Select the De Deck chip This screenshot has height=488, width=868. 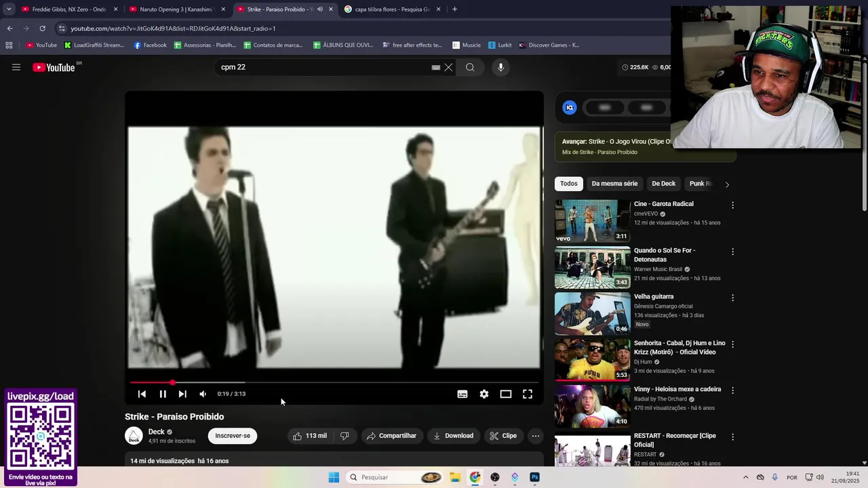(x=663, y=184)
